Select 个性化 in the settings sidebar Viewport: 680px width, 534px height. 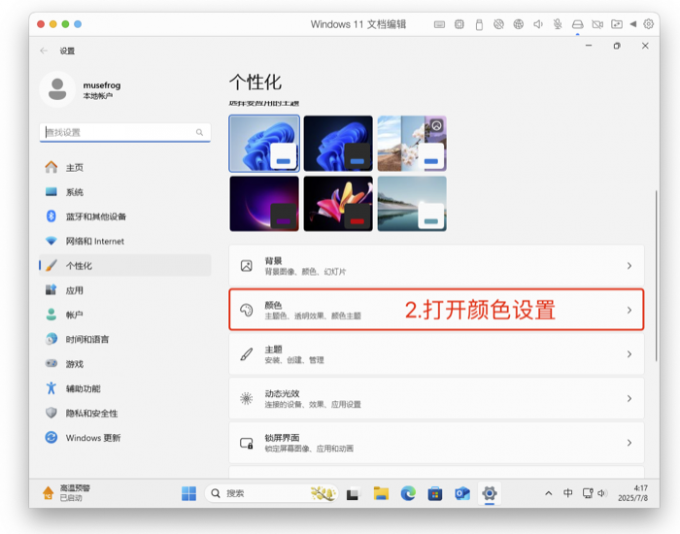pyautogui.click(x=125, y=265)
